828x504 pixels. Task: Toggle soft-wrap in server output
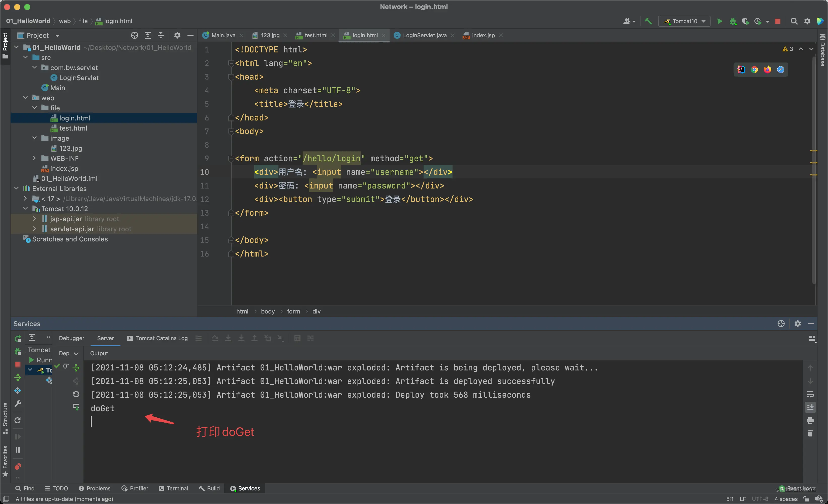click(x=810, y=394)
